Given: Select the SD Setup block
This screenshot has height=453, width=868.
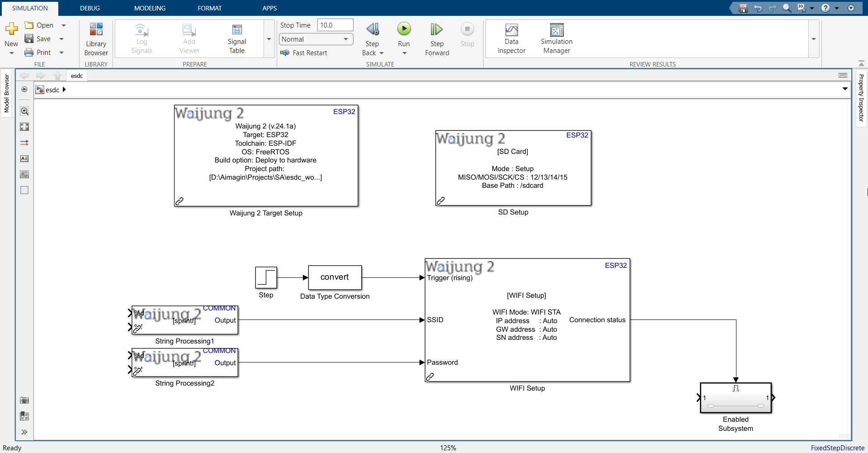Looking at the screenshot, I should pyautogui.click(x=513, y=168).
